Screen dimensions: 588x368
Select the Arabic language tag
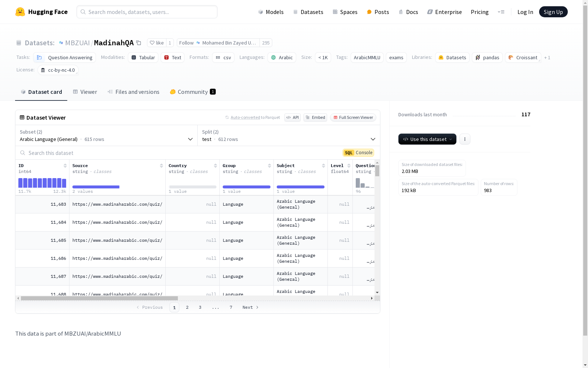[x=282, y=57]
